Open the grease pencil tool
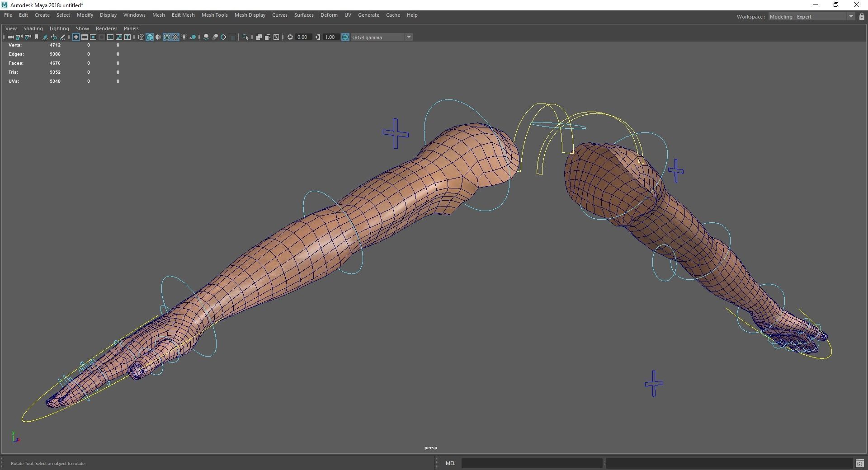 62,37
